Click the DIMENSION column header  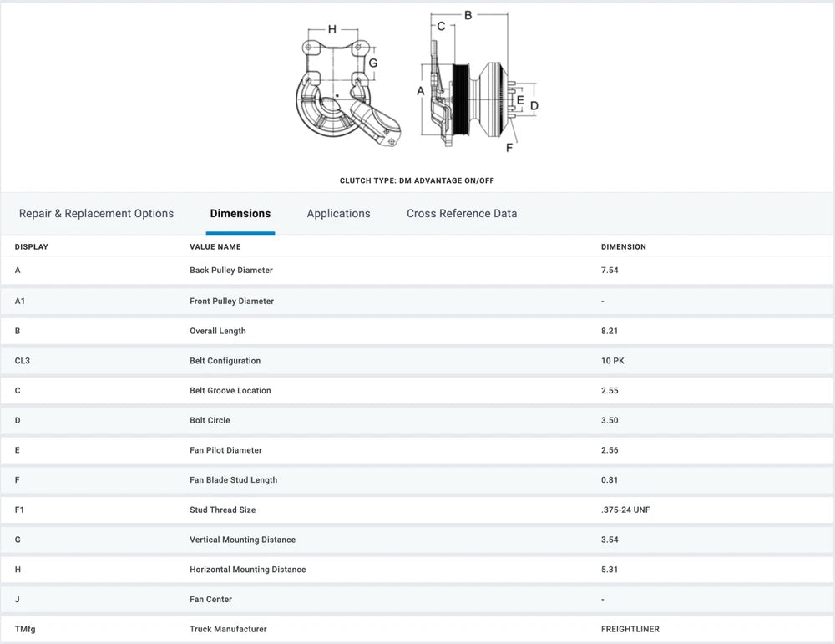[x=623, y=247]
